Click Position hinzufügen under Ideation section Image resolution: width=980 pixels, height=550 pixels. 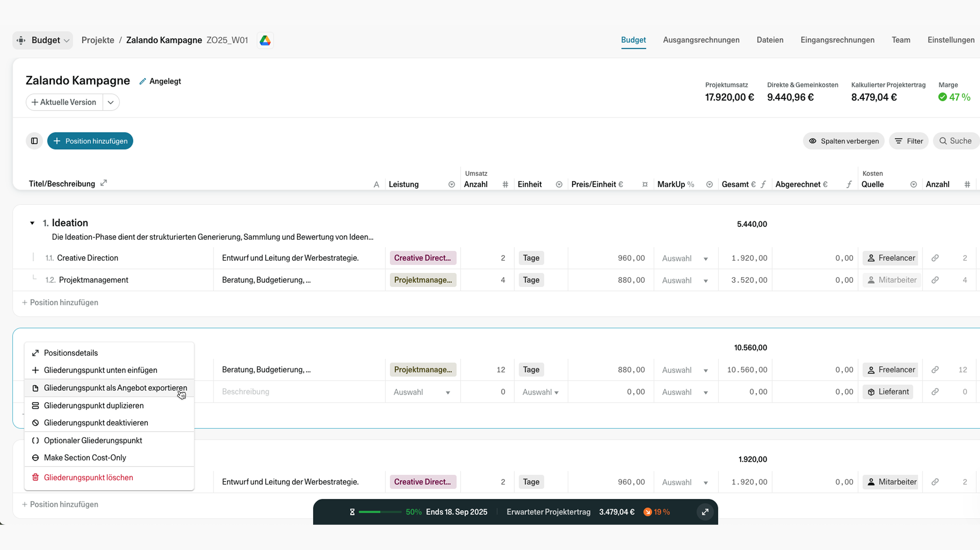tap(60, 303)
